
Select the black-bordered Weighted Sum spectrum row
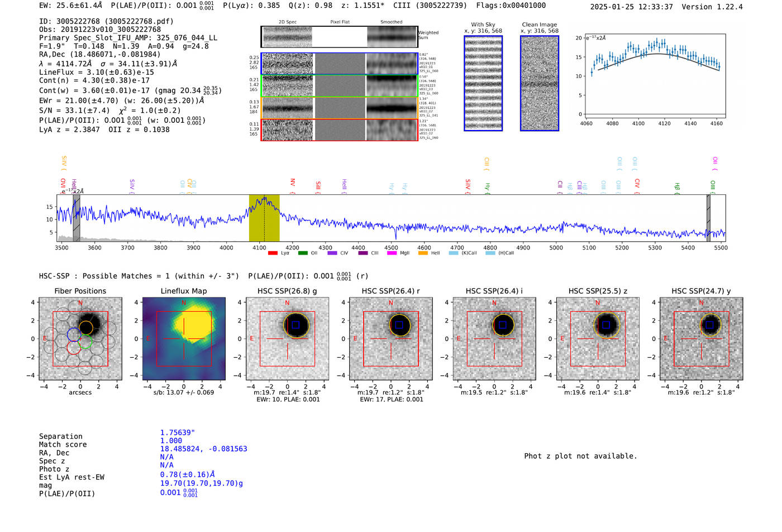tap(340, 37)
